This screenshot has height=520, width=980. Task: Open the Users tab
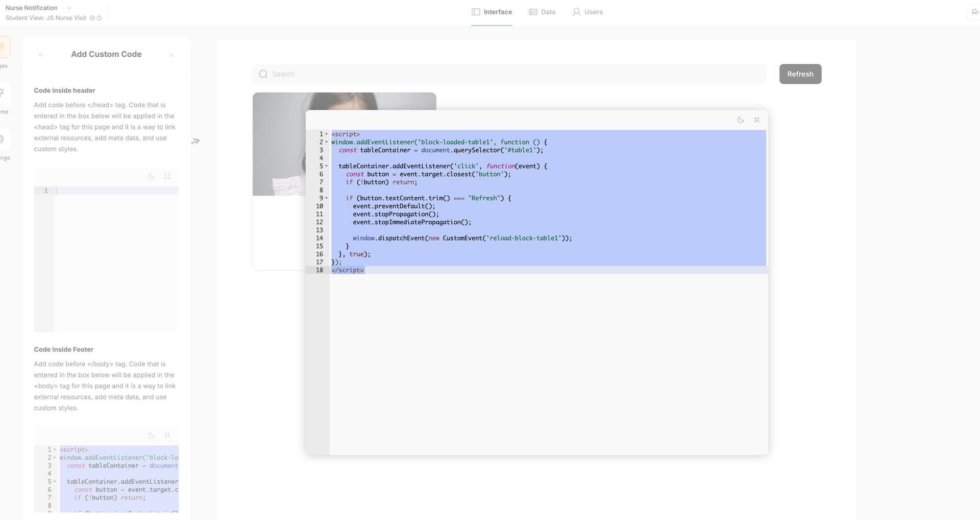pyautogui.click(x=587, y=12)
